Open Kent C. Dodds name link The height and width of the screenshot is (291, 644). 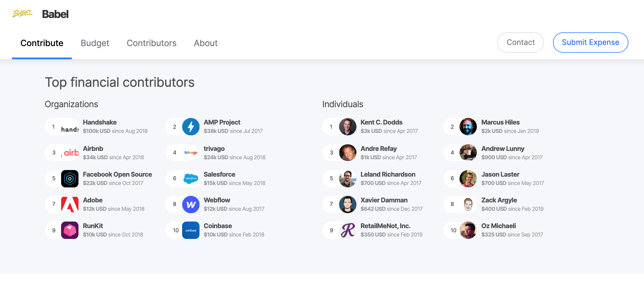click(x=382, y=122)
